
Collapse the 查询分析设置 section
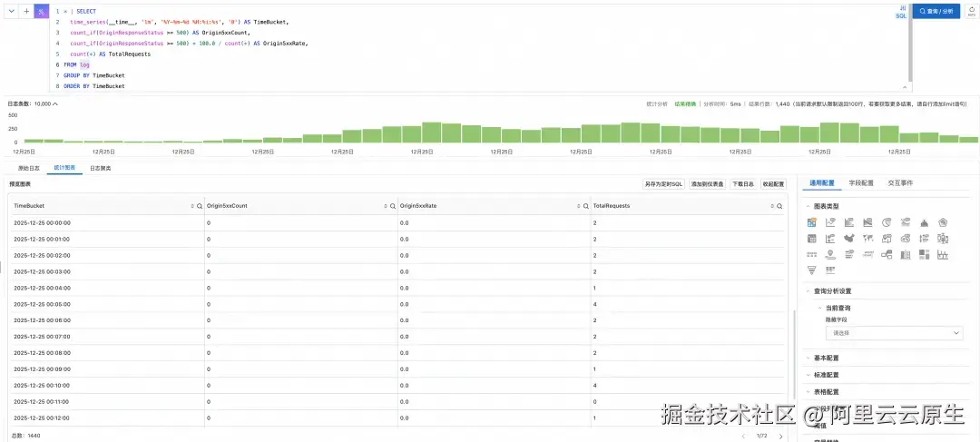(808, 291)
